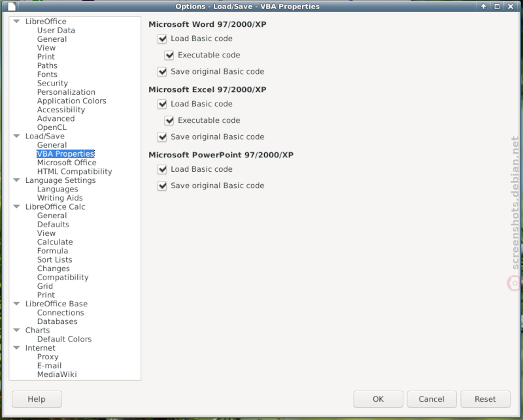
Task: Select View under LibreOffice Calc
Action: point(46,233)
